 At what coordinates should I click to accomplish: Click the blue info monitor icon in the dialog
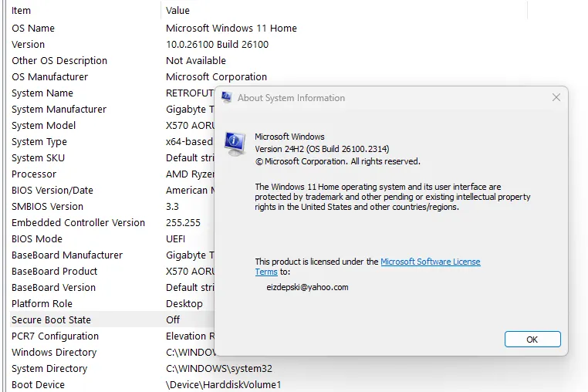[x=235, y=144]
